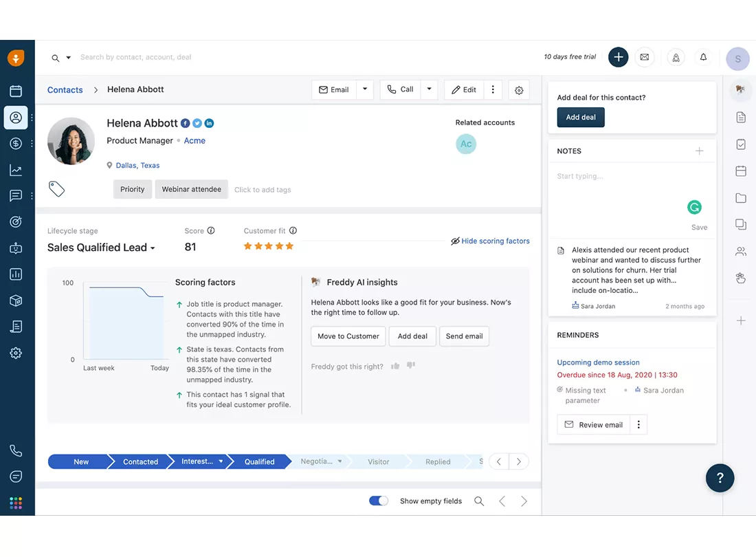756x557 pixels.
Task: Select the Deals icon in the sidebar
Action: pyautogui.click(x=16, y=145)
